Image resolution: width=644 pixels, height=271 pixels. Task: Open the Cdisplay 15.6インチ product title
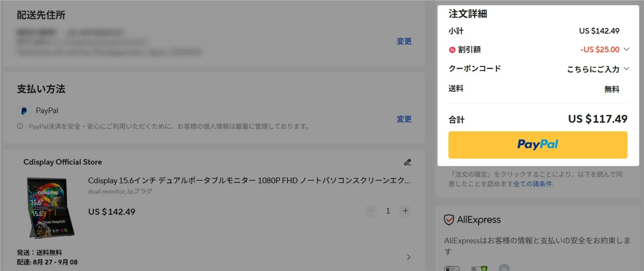[249, 181]
